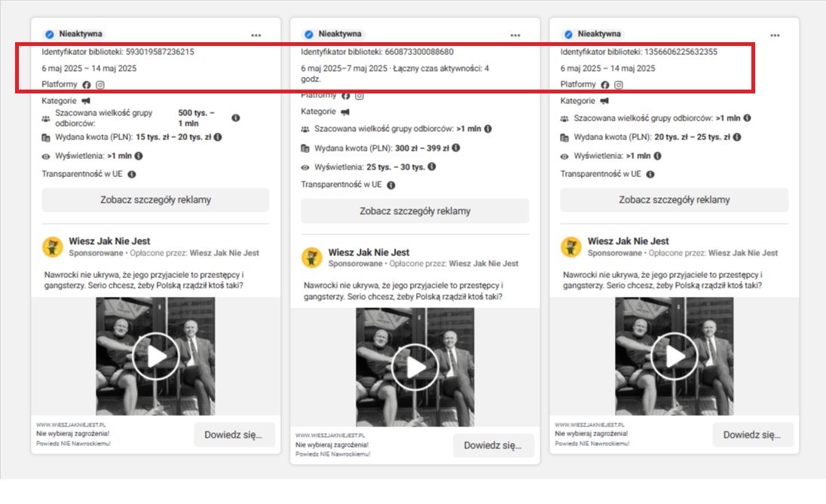Screen dimensions: 826x504
Task: Open audience size info icon on ad 1356606225632355
Action: (747, 118)
